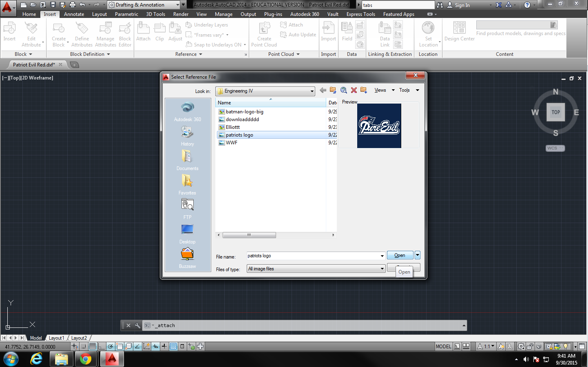
Task: Select the batman-logo-big file
Action: (244, 112)
